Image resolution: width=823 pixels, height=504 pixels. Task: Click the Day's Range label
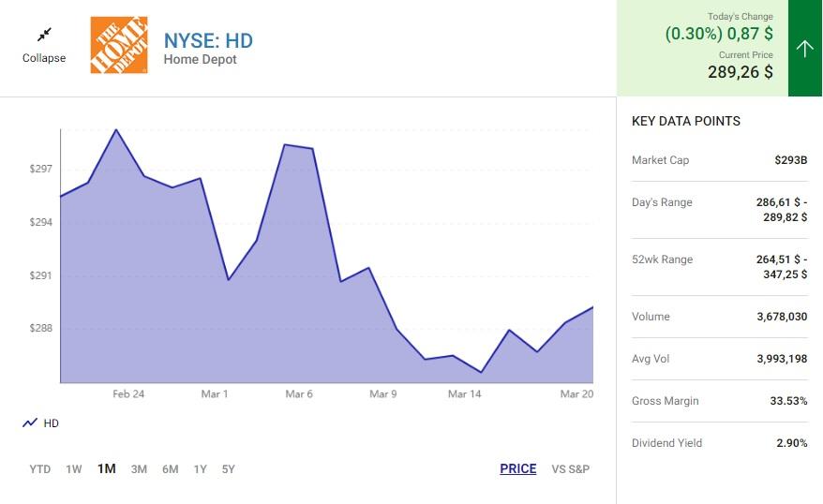click(x=662, y=202)
